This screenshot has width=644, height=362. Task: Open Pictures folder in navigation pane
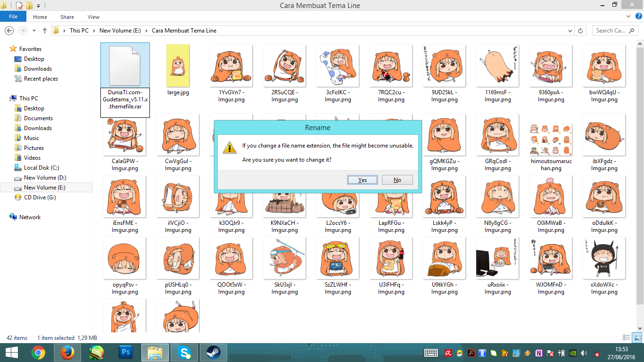pos(34,148)
